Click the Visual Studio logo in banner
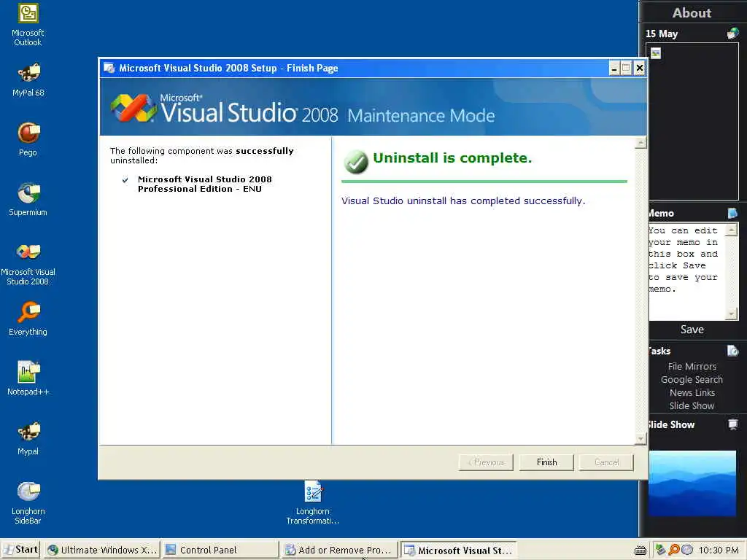747x560 pixels. pyautogui.click(x=133, y=108)
